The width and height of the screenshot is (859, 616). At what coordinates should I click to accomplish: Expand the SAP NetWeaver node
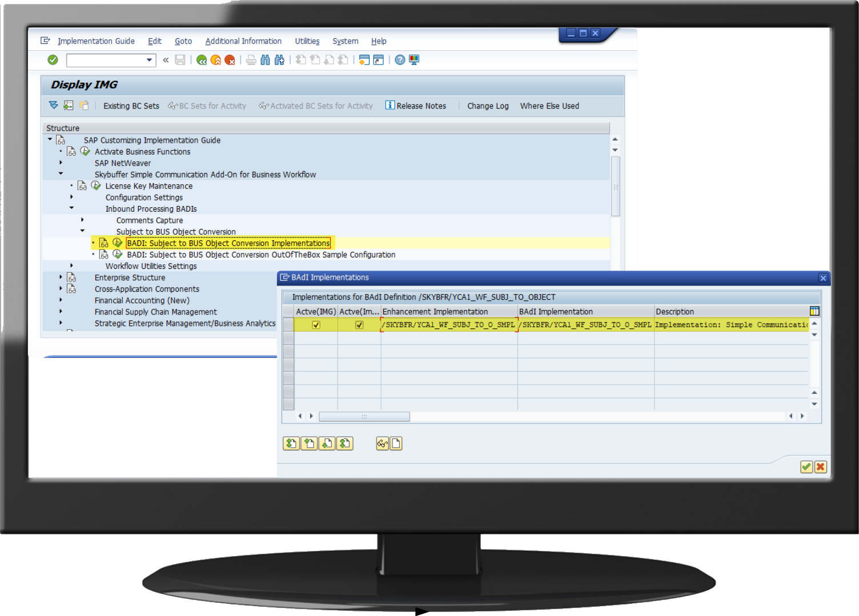pyautogui.click(x=61, y=163)
